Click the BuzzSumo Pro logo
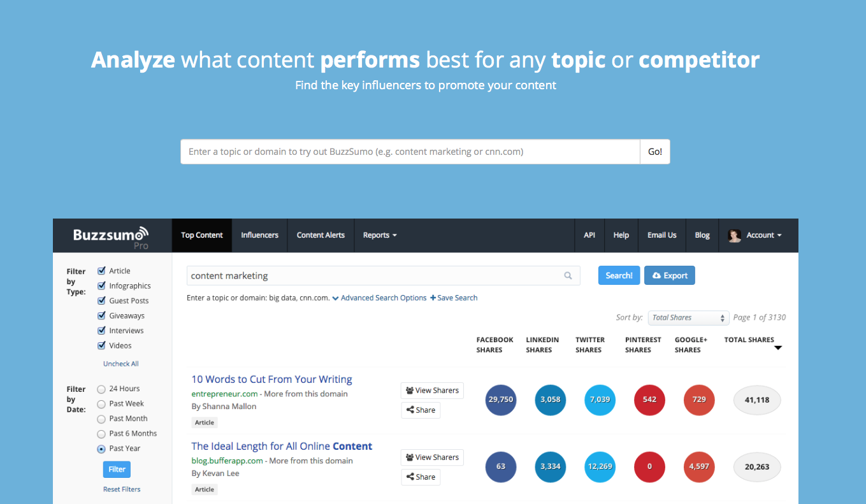 (x=111, y=237)
